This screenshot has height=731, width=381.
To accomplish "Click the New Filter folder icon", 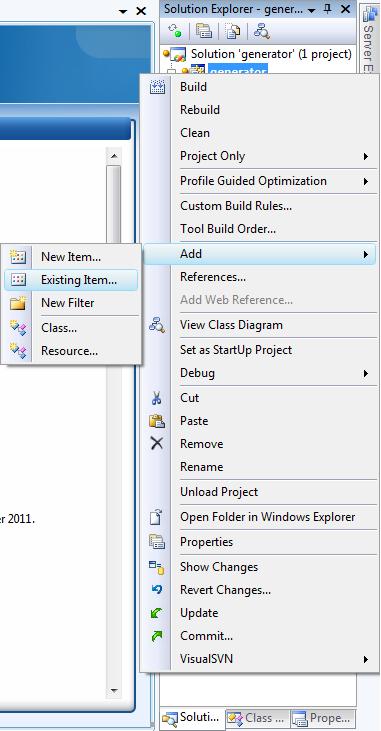I will click(x=18, y=303).
